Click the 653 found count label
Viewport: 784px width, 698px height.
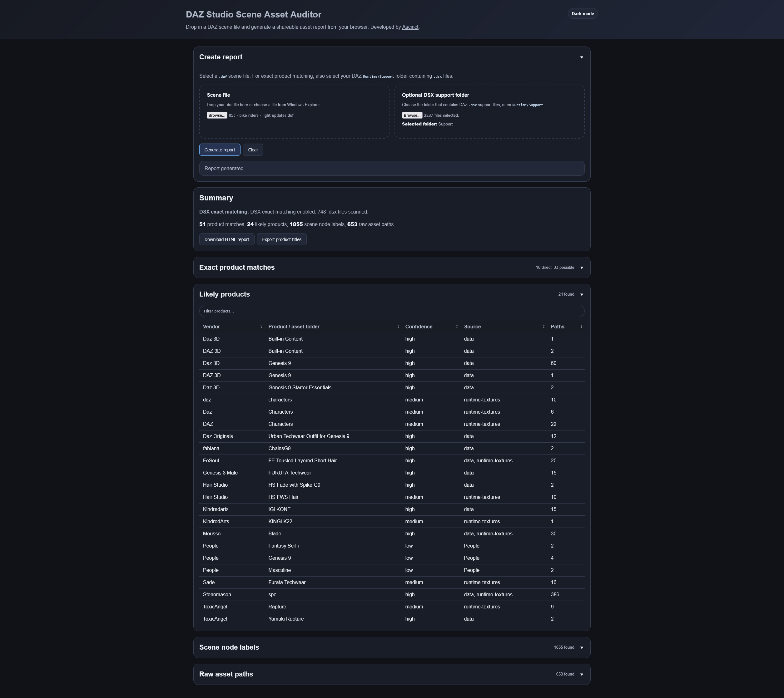565,674
